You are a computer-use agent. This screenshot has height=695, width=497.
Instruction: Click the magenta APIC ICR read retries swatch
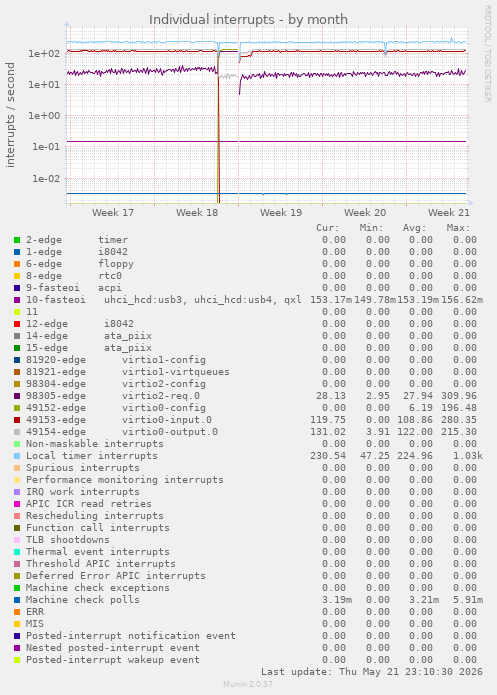(x=17, y=504)
